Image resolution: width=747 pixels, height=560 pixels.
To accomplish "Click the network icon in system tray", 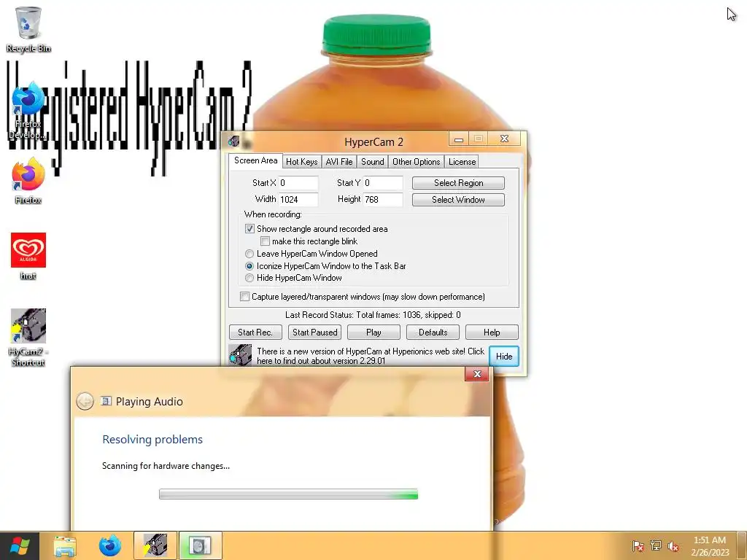I will [x=656, y=545].
